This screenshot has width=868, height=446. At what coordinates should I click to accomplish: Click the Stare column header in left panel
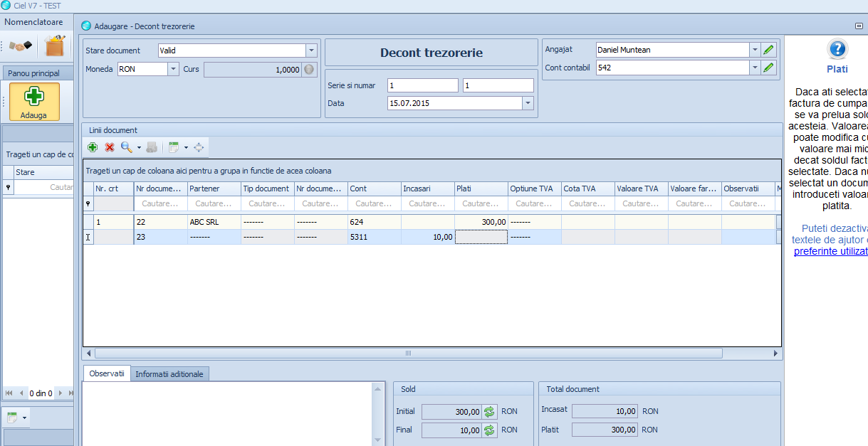(x=43, y=172)
